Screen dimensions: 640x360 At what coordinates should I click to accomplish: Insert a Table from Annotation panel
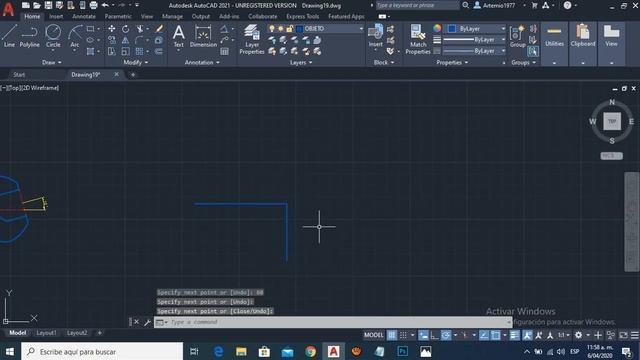(x=224, y=51)
